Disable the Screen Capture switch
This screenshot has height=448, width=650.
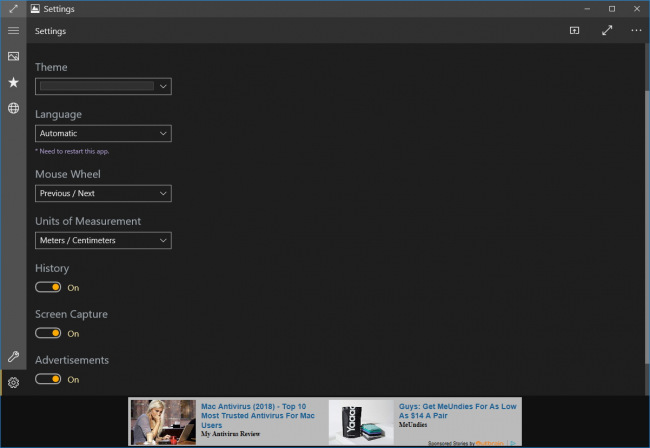[x=48, y=333]
